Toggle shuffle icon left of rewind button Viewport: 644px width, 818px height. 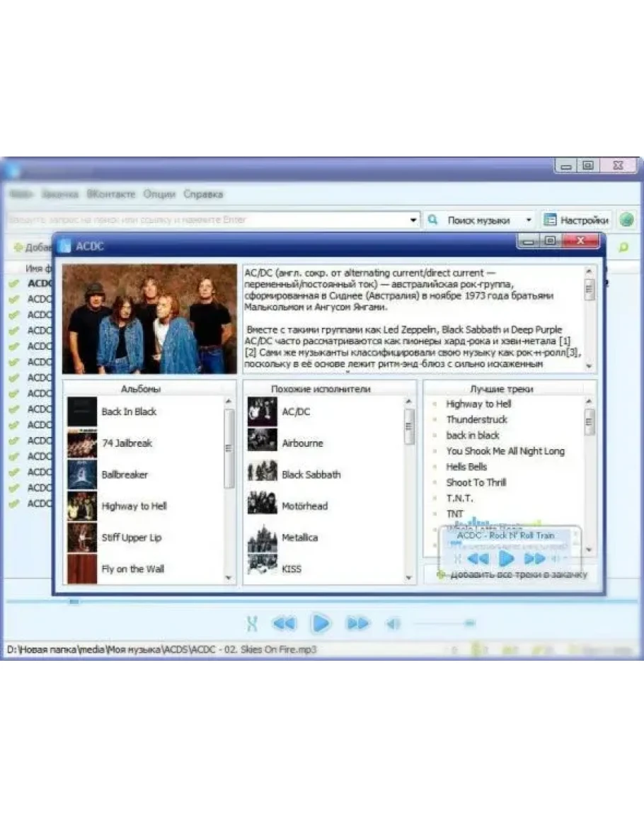251,623
